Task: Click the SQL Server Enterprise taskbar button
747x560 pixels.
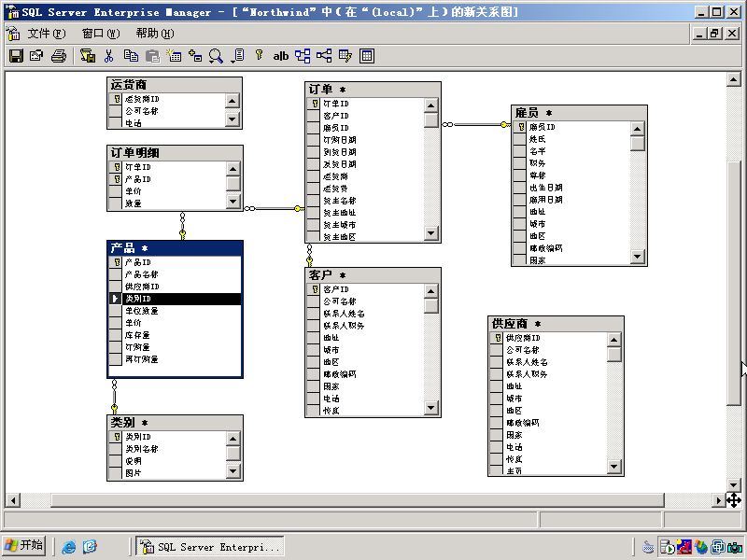Action: pos(210,547)
